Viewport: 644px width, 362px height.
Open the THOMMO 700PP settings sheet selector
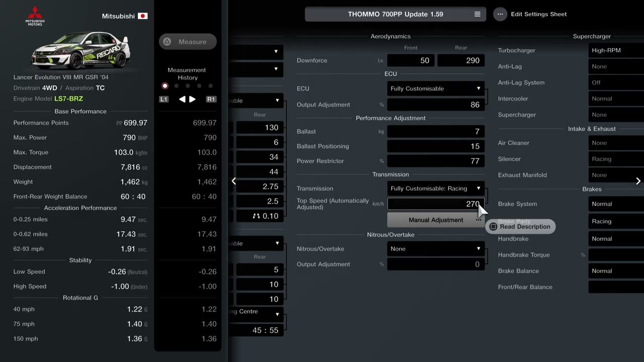(x=395, y=14)
